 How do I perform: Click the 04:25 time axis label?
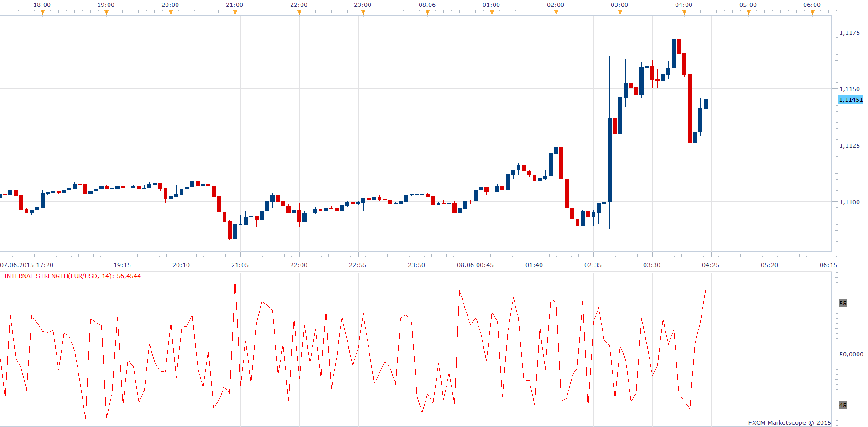click(711, 265)
